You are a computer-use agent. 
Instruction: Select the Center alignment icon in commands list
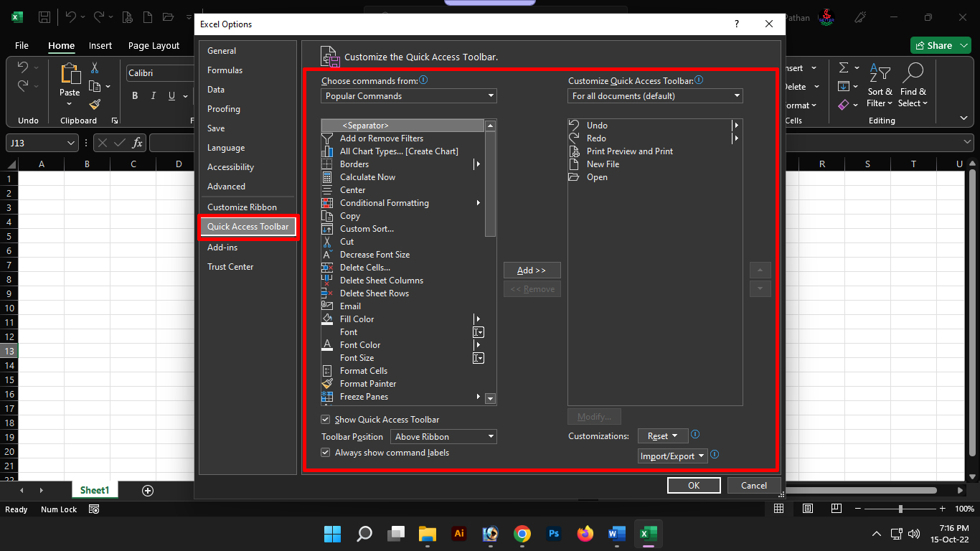327,190
